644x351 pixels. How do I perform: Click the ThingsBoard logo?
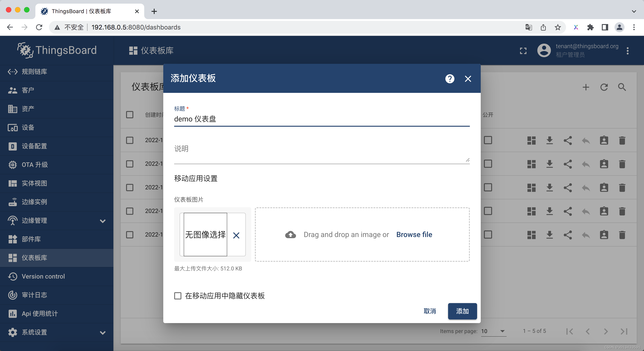click(x=57, y=50)
